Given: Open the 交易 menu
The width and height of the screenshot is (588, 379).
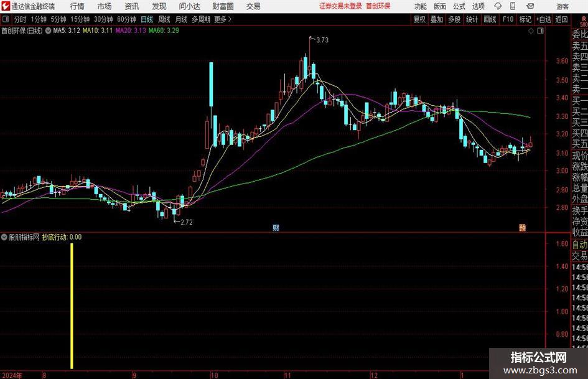Looking at the screenshot, I should (x=253, y=6).
